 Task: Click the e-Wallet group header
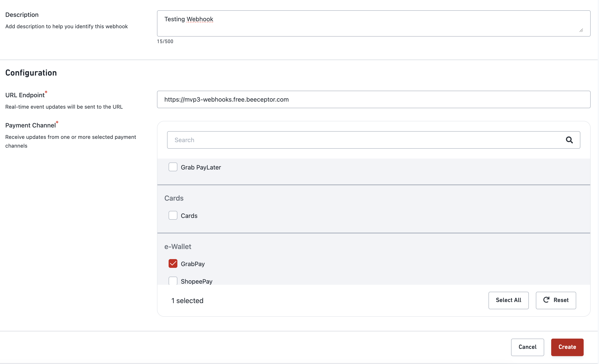click(x=178, y=246)
